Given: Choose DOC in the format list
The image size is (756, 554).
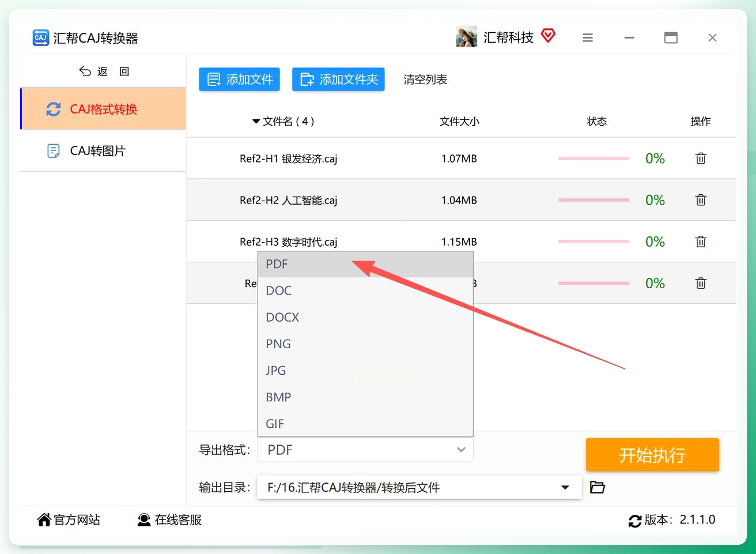Looking at the screenshot, I should tap(365, 291).
